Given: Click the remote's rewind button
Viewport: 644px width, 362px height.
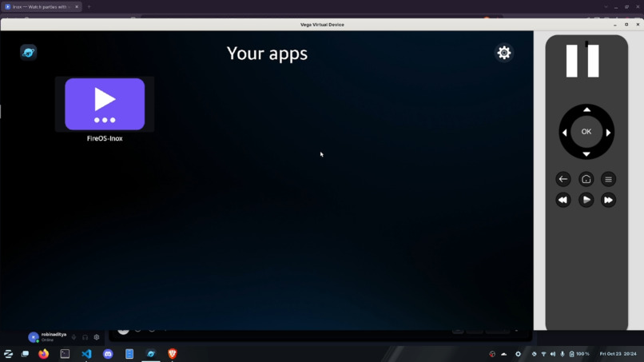Looking at the screenshot, I should point(563,200).
